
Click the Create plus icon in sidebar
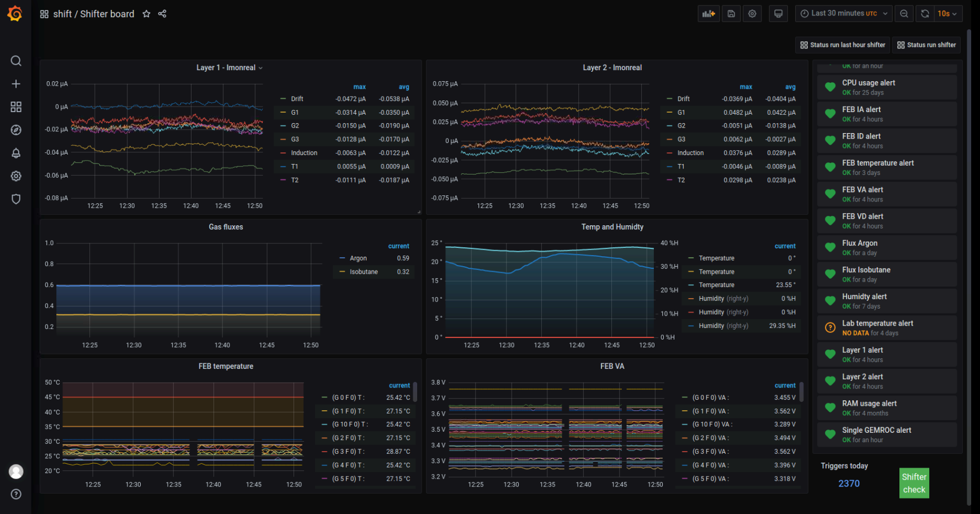pos(16,84)
